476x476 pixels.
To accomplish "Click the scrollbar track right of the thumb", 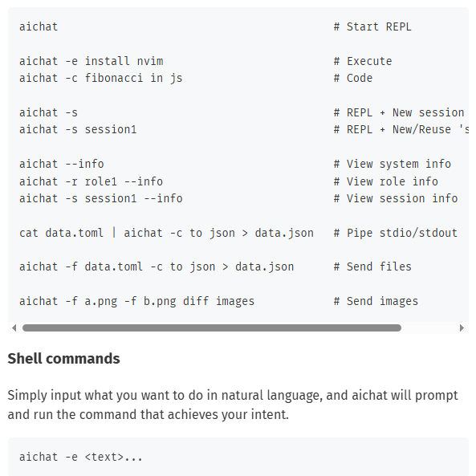I will point(429,328).
